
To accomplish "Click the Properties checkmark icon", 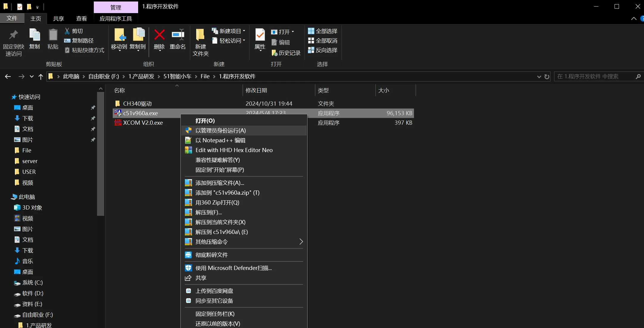I will pyautogui.click(x=260, y=35).
